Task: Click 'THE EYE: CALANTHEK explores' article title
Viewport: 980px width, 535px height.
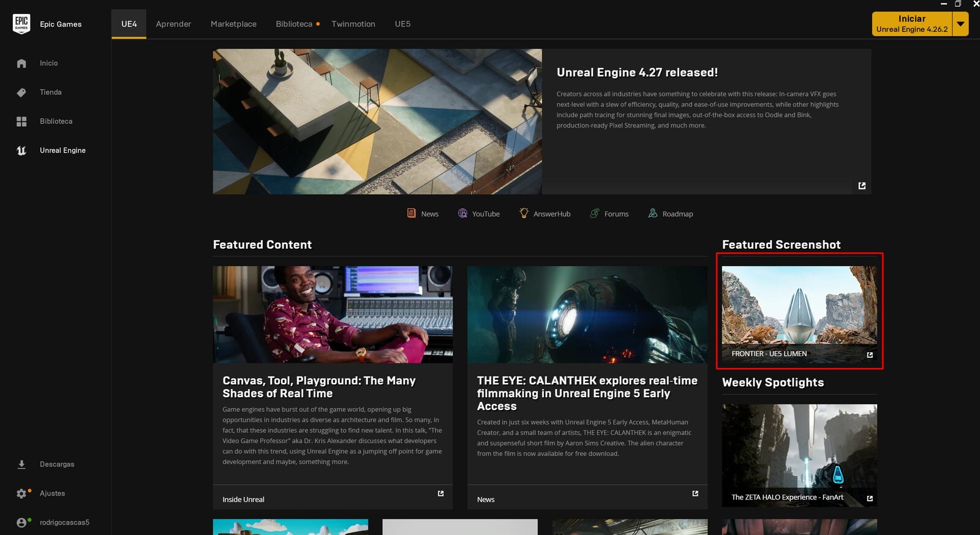Action: coord(587,393)
